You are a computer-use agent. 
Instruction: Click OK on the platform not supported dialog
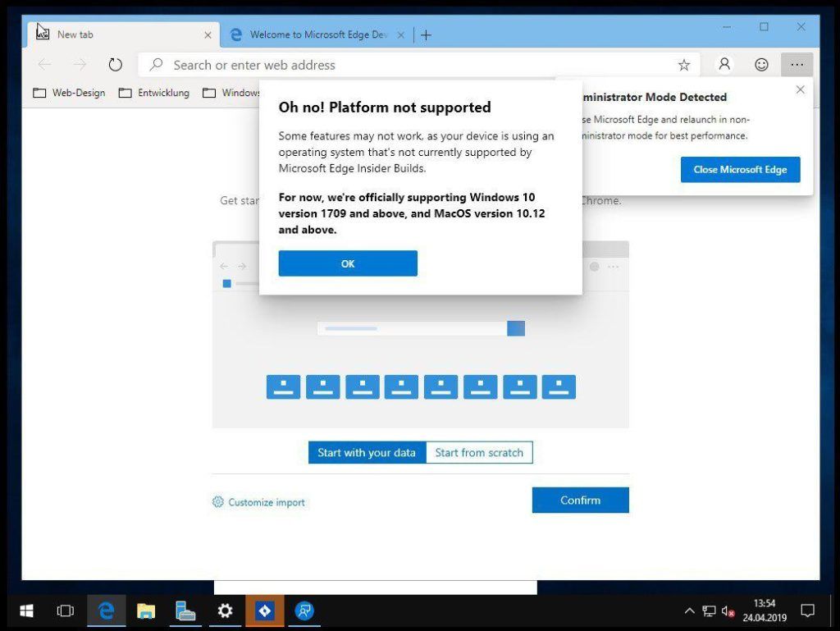[347, 263]
